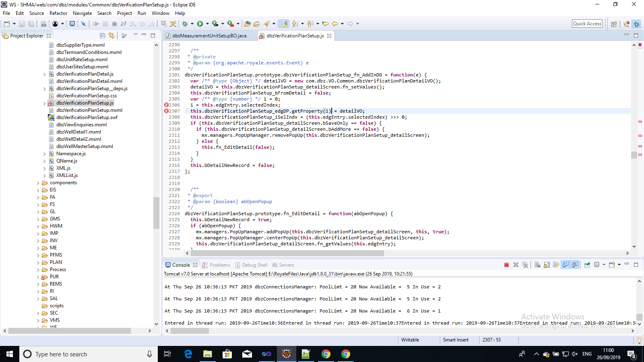Toggle Link with Editor in Project Explorer
This screenshot has height=362, width=644.
point(111,35)
